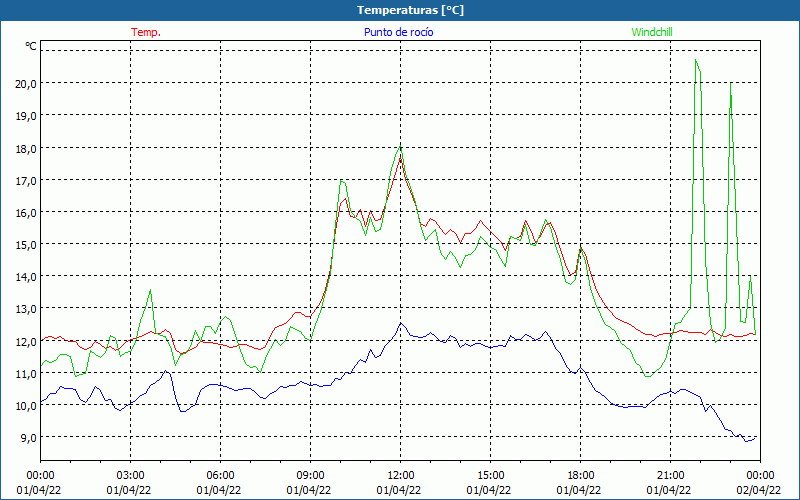
Task: Click the '10,0' y-axis value
Action: (26, 406)
